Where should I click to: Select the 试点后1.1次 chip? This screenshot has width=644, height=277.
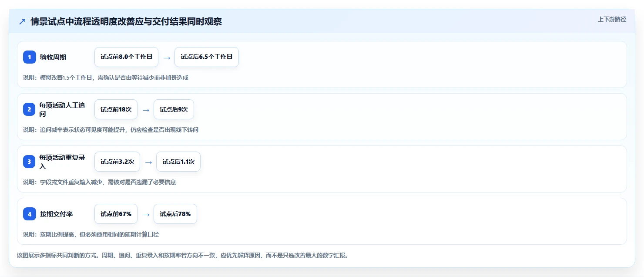pos(178,162)
